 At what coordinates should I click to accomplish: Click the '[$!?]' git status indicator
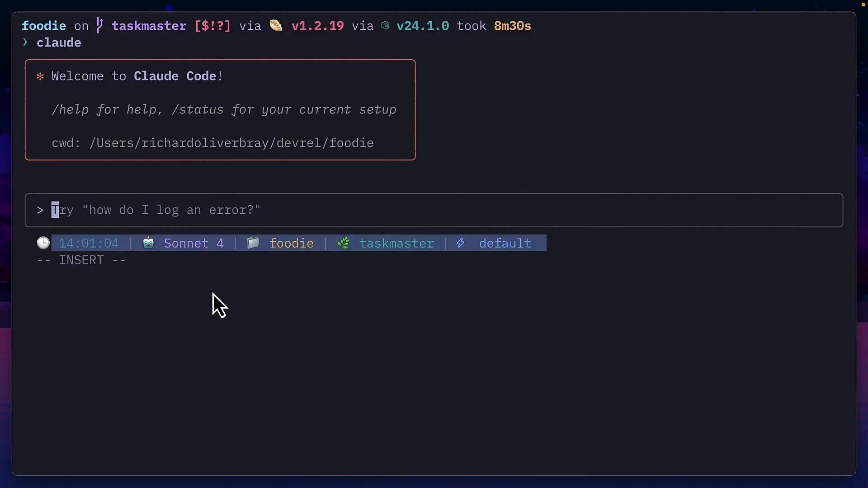pyautogui.click(x=212, y=26)
